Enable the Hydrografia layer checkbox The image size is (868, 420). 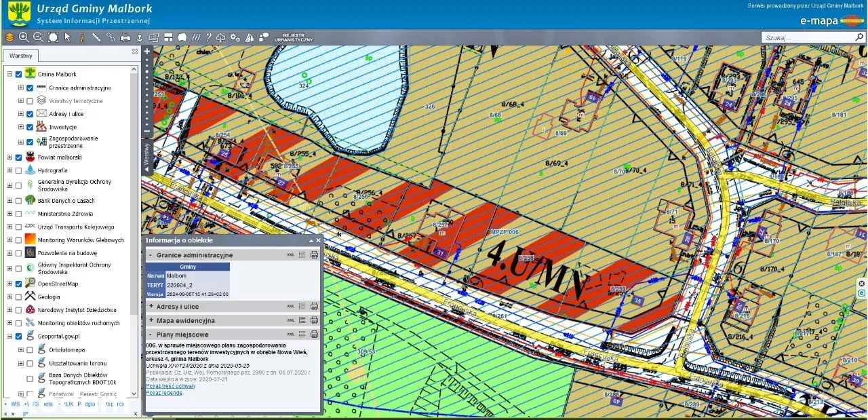(x=18, y=170)
